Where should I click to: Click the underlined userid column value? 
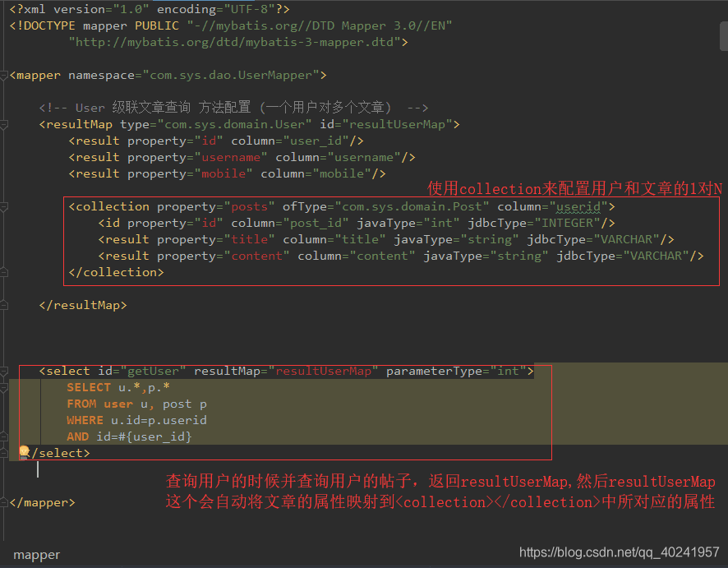click(x=578, y=206)
